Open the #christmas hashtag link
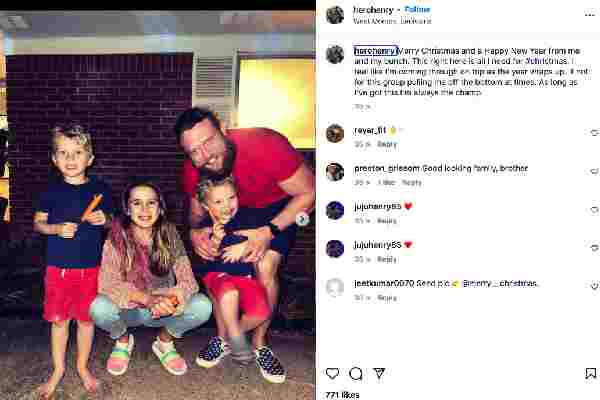600x400 pixels. [x=546, y=61]
